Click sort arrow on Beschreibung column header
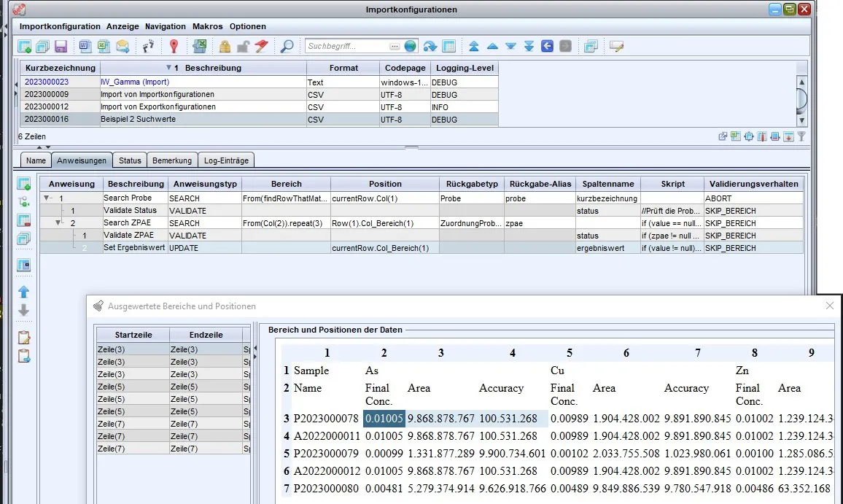The image size is (843, 504). tap(168, 68)
